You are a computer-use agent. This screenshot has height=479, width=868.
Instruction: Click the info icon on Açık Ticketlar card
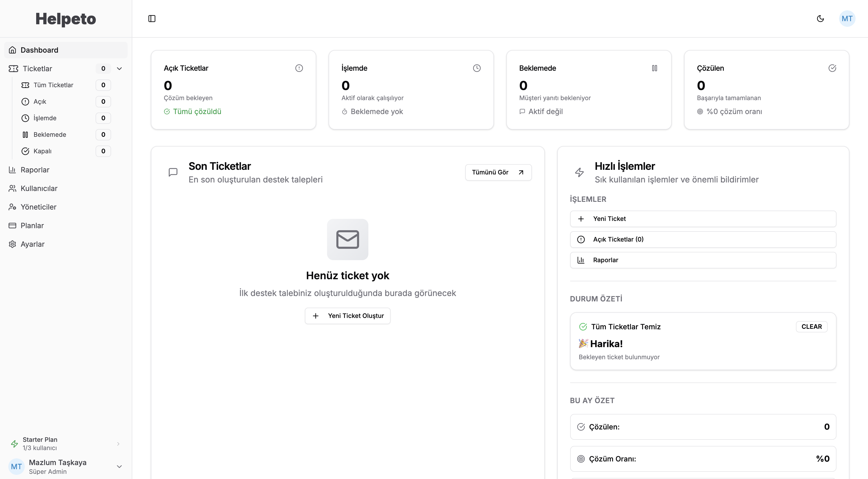pos(299,68)
